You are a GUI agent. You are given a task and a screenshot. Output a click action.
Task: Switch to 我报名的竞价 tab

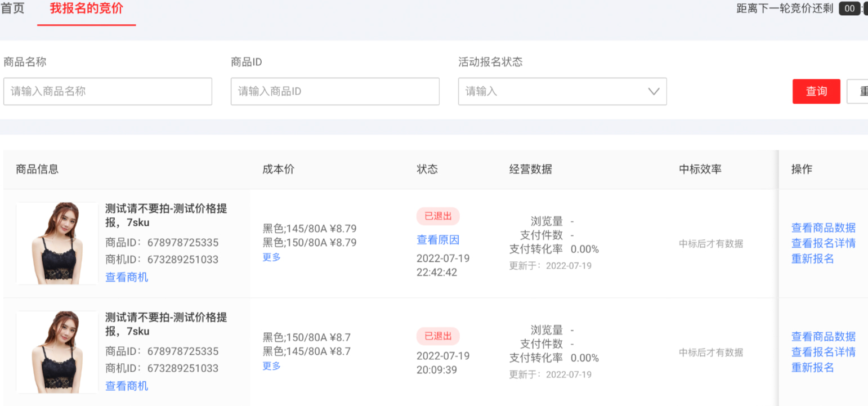(x=86, y=9)
